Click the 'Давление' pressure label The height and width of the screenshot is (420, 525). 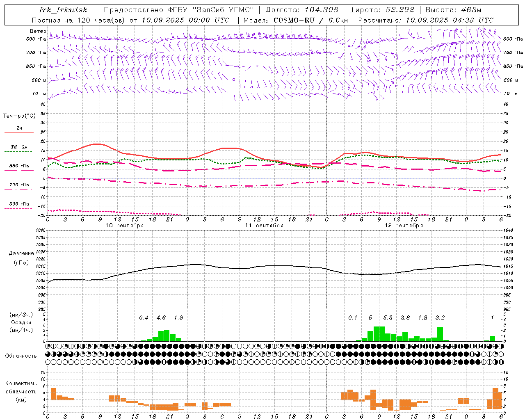coord(21,253)
